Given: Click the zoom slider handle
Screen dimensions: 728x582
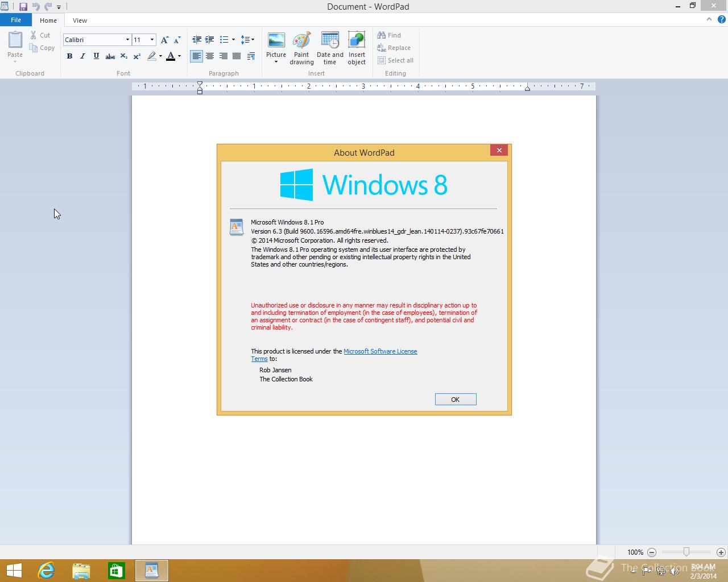Looking at the screenshot, I should [686, 552].
